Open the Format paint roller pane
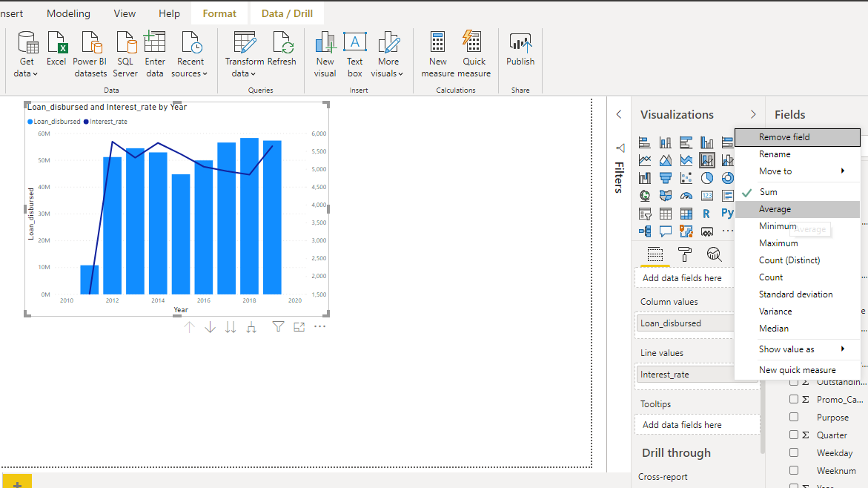The width and height of the screenshot is (868, 488). tap(685, 254)
